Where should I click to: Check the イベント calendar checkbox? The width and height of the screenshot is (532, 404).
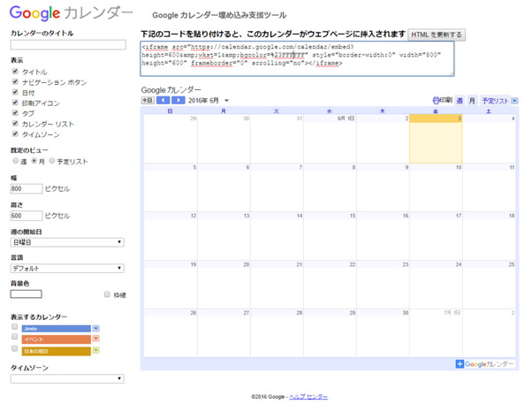tap(15, 337)
